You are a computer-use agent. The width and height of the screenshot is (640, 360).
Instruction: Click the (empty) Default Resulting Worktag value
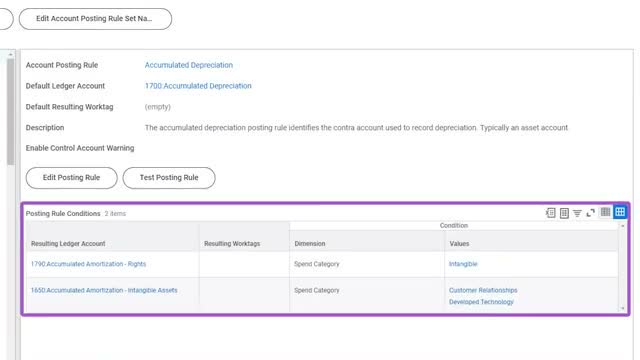(x=158, y=107)
